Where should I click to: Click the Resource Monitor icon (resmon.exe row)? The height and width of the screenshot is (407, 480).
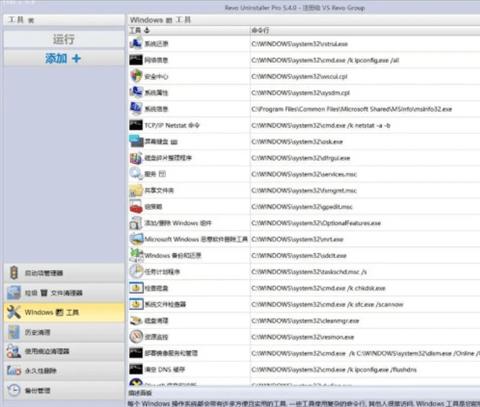[136, 337]
